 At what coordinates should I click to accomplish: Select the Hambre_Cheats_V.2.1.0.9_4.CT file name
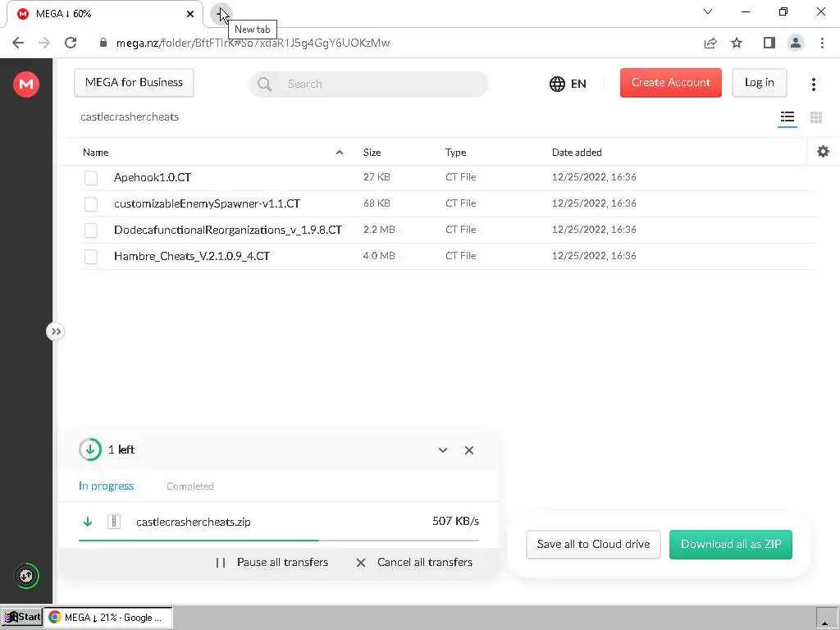click(x=192, y=256)
